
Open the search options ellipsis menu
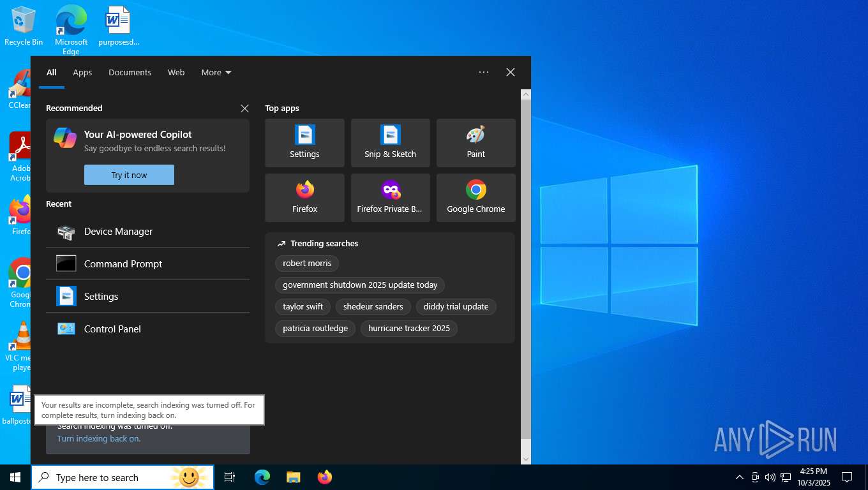point(484,73)
